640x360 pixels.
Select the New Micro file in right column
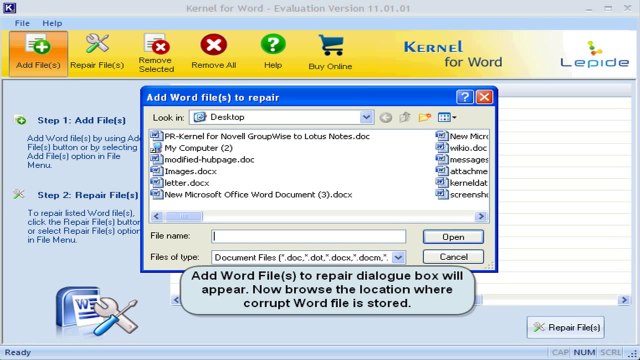click(x=462, y=136)
